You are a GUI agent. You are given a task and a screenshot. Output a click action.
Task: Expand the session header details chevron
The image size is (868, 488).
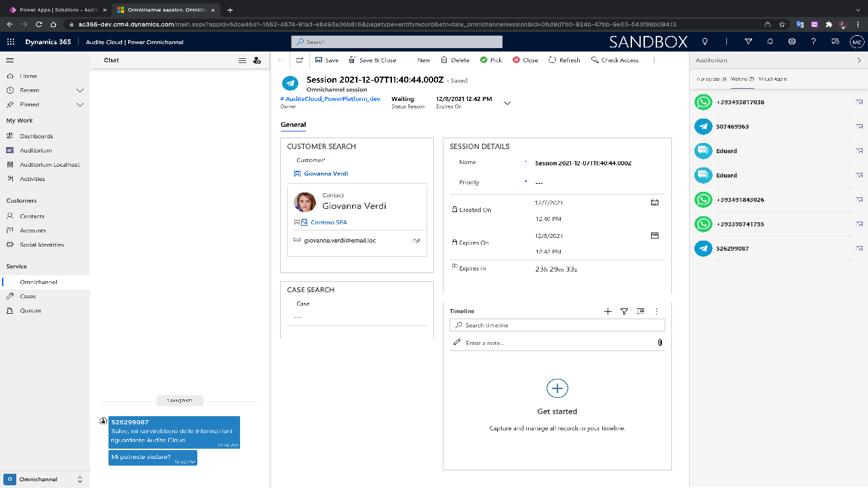pos(507,103)
